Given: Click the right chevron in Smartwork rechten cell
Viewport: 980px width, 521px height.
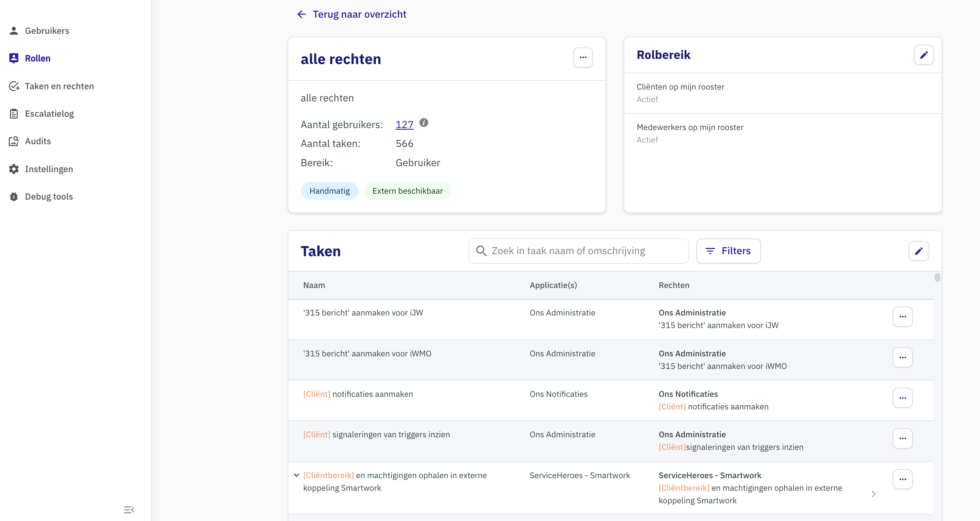Looking at the screenshot, I should tap(873, 494).
